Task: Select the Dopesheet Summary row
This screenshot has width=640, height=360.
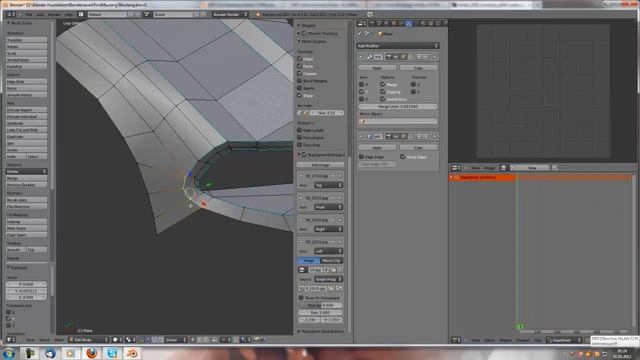Action: point(482,178)
